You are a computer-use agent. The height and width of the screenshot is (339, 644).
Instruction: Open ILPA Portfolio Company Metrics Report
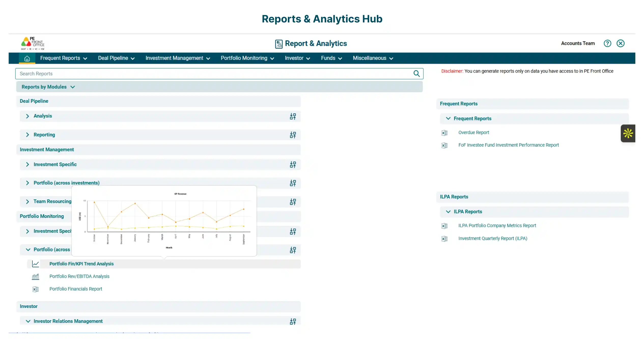point(497,226)
